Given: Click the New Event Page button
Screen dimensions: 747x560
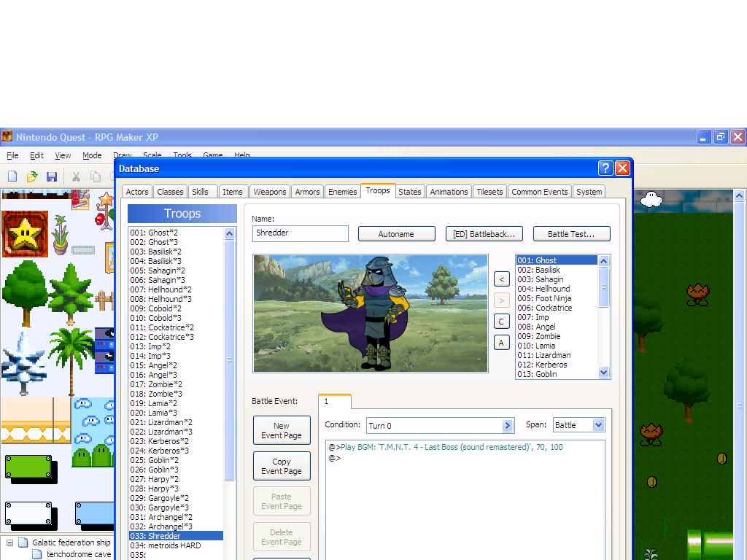Looking at the screenshot, I should point(282,430).
